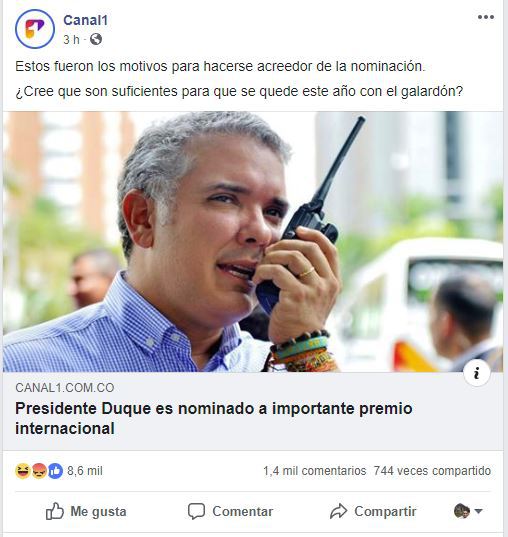
Task: Open the Canal1 profile picture
Action: 35,29
